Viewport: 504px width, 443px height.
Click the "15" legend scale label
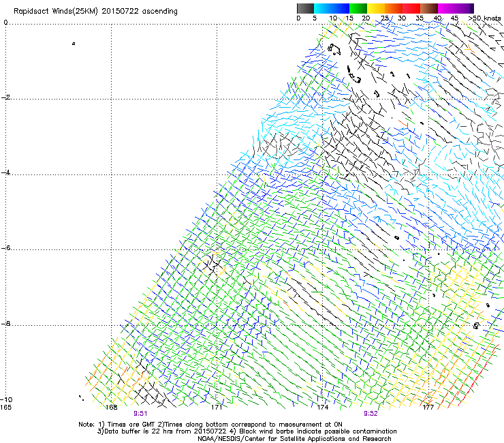tap(349, 18)
